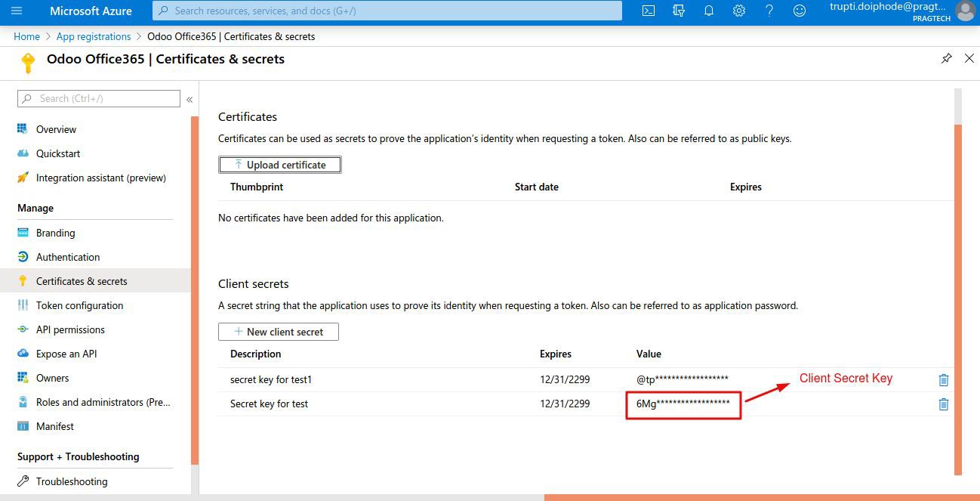Click the Branding icon
Viewport: 980px width, 501px height.
pos(23,233)
